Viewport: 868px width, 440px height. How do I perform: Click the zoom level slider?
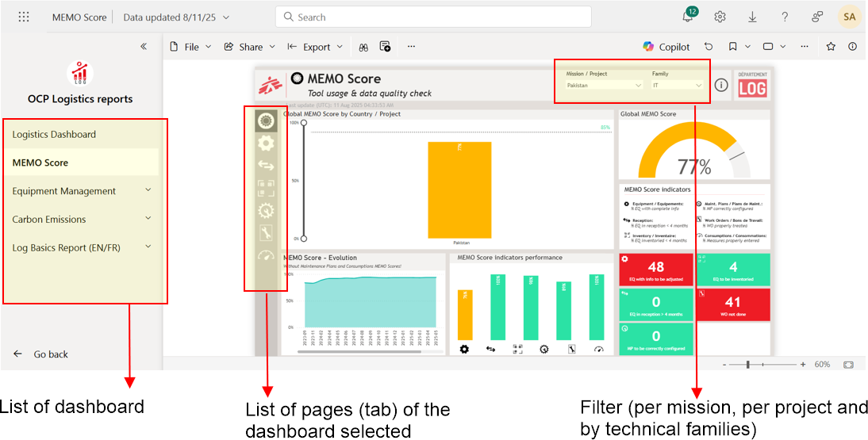(x=762, y=365)
